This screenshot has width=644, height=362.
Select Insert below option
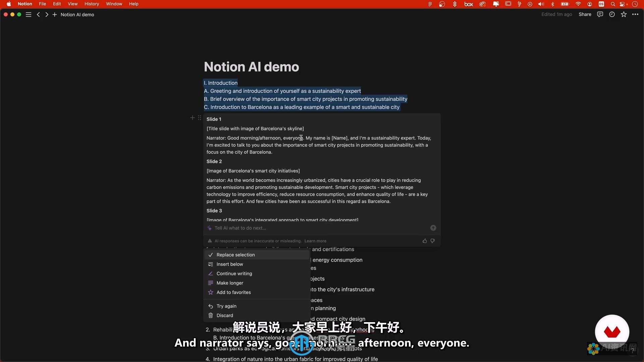229,264
